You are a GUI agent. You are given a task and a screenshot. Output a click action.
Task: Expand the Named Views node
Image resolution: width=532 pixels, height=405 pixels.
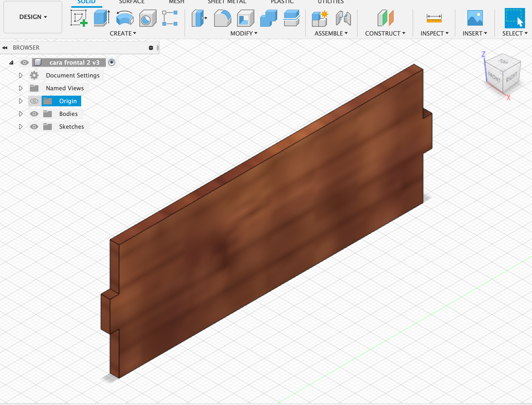coord(21,88)
